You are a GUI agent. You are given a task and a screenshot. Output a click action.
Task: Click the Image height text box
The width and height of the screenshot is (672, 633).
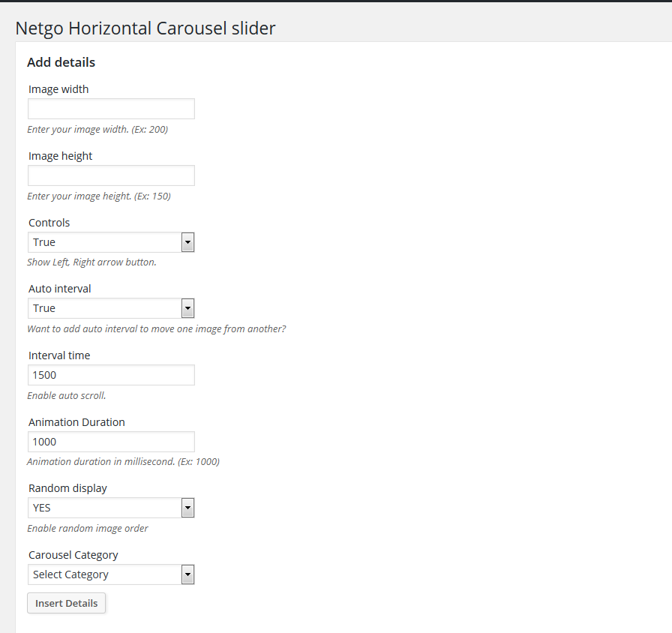(x=111, y=175)
